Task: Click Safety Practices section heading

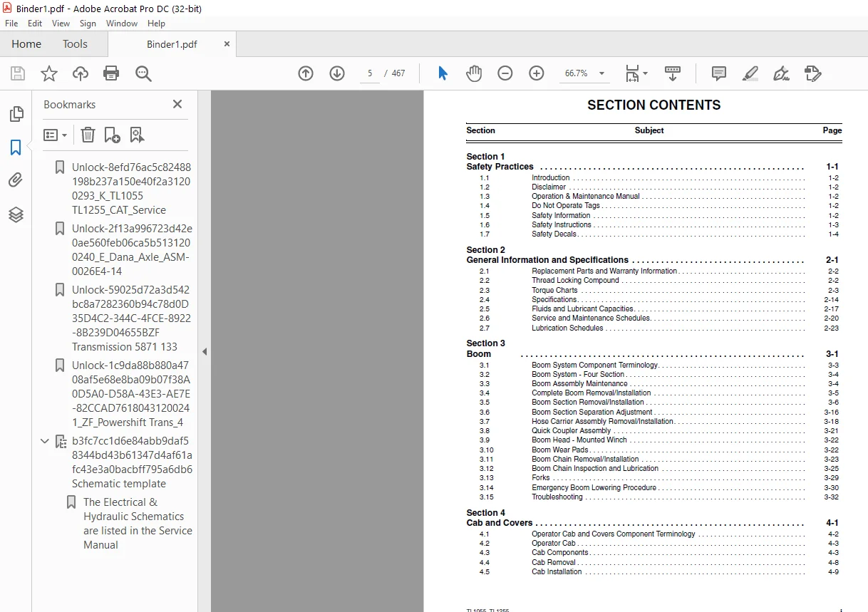Action: coord(500,167)
